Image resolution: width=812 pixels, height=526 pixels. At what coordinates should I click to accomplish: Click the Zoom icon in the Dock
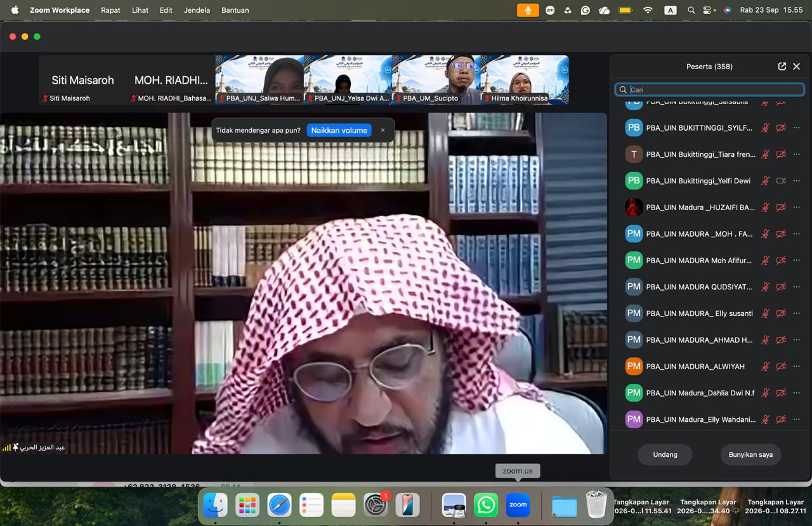518,505
